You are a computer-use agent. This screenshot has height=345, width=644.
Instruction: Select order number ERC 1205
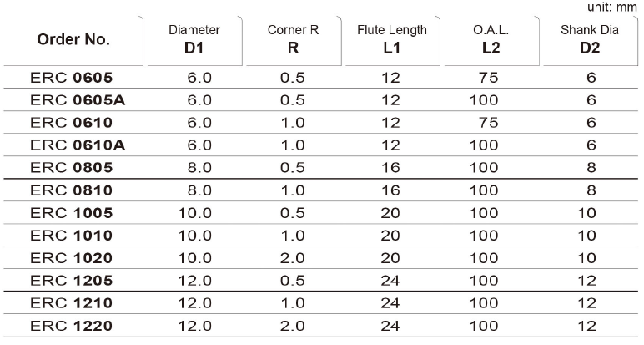(x=72, y=281)
